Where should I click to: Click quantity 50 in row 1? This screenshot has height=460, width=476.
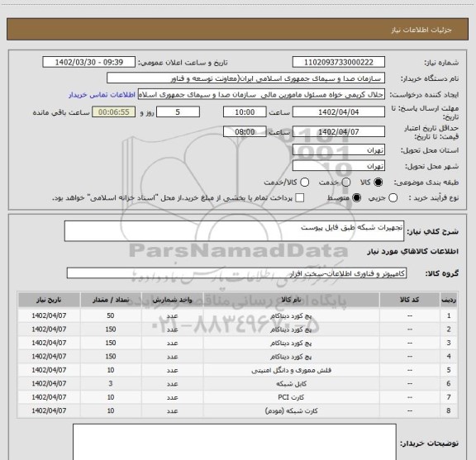pos(111,315)
